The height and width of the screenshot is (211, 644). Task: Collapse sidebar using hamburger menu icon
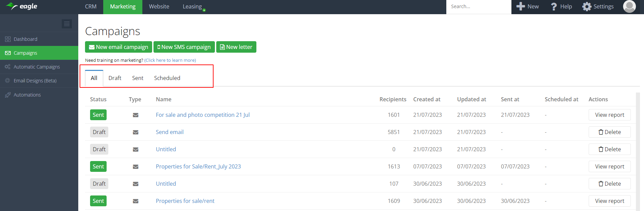(x=67, y=24)
